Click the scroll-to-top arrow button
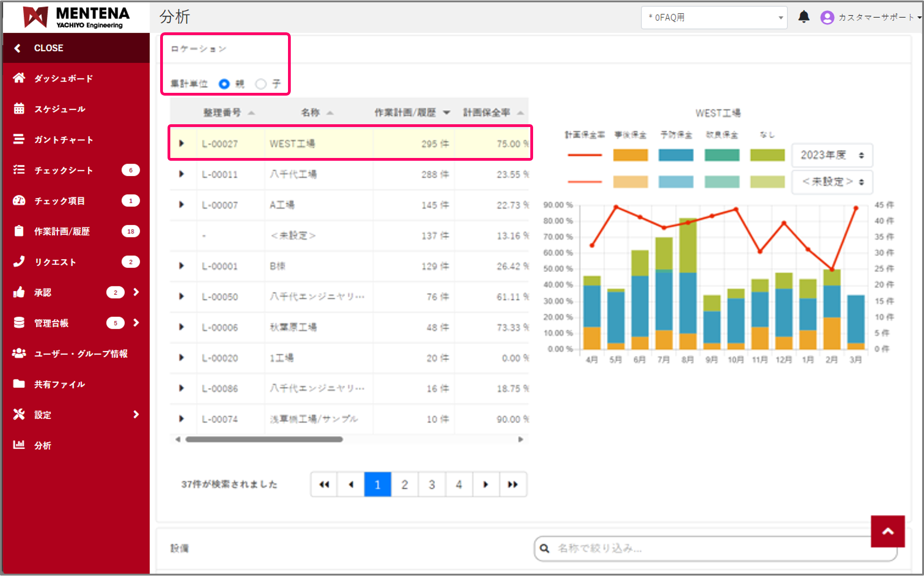This screenshot has width=924, height=576. point(887,531)
